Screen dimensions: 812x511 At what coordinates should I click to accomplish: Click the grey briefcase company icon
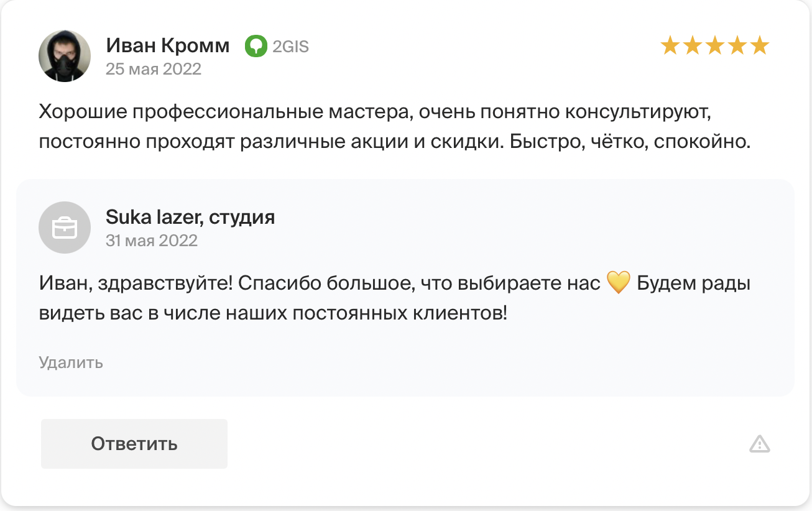click(65, 228)
